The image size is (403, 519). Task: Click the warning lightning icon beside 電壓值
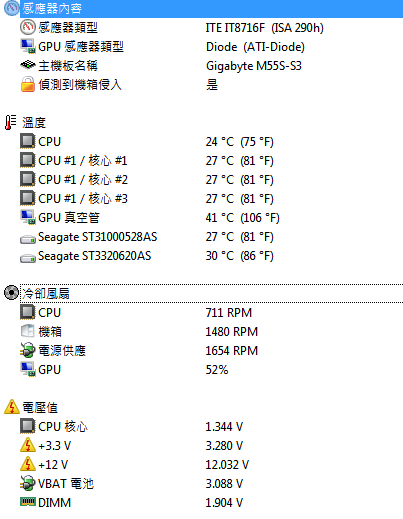[12, 407]
